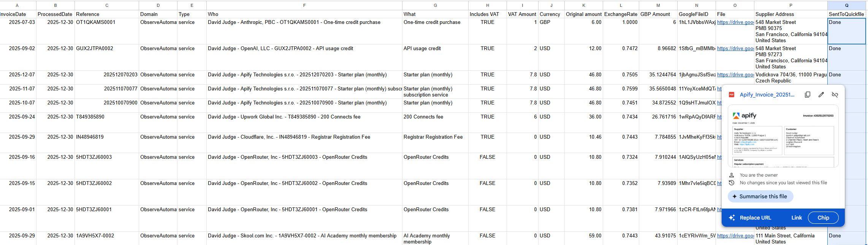Select the 2025-07-03 invoice date cell

[x=18, y=31]
